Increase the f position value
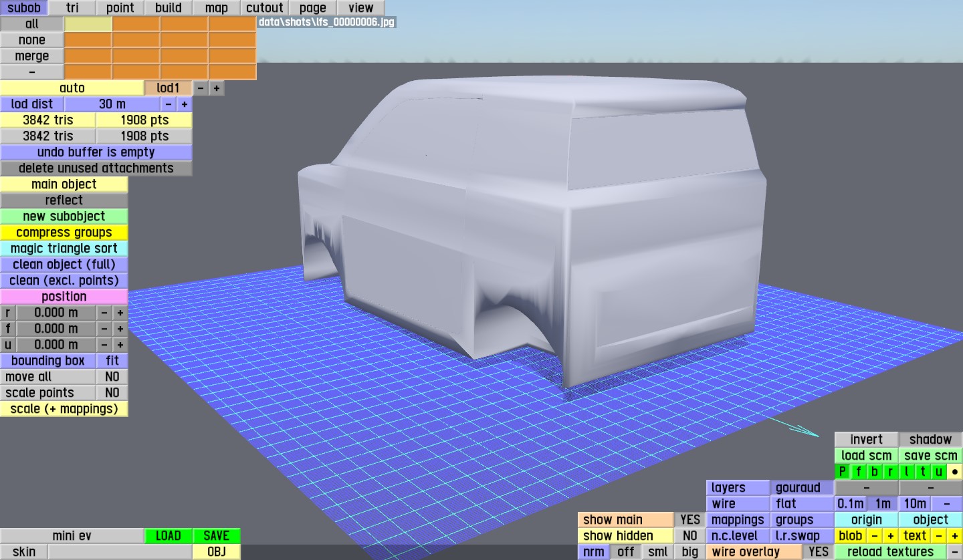This screenshot has height=560, width=963. pyautogui.click(x=120, y=329)
